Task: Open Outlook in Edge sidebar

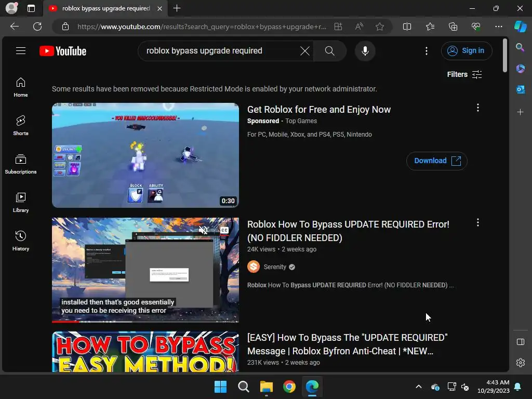Action: coord(520,89)
